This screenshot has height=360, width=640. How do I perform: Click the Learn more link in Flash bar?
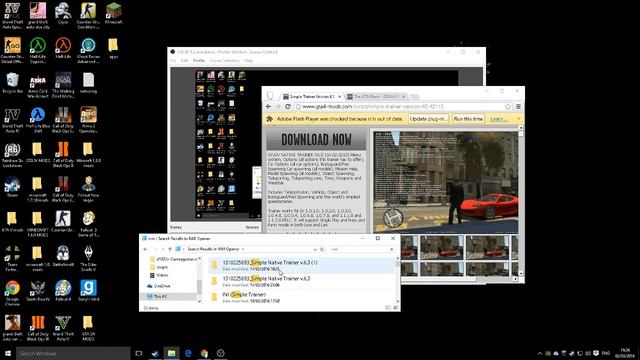click(x=499, y=119)
